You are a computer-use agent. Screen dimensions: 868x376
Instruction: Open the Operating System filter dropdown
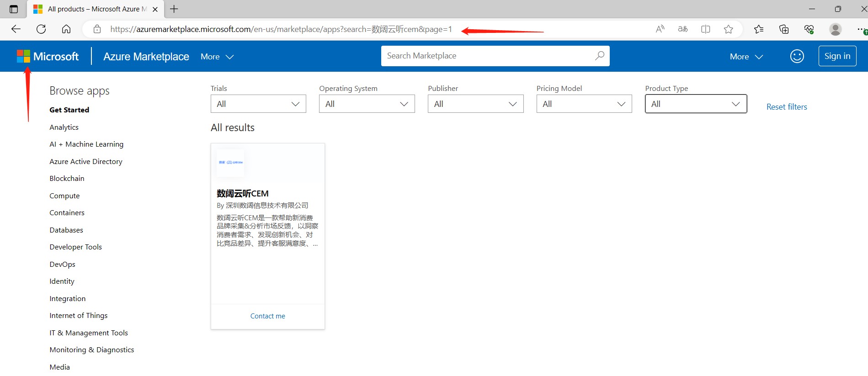(x=367, y=104)
